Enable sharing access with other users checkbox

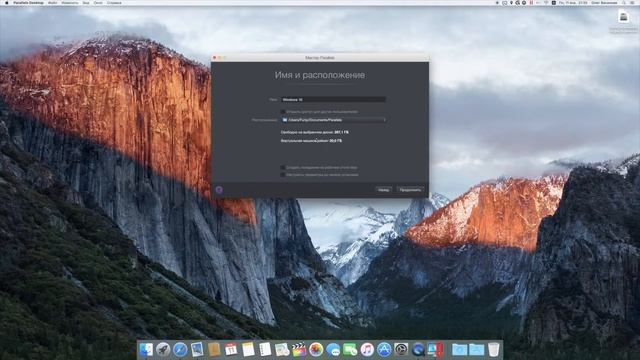point(283,111)
